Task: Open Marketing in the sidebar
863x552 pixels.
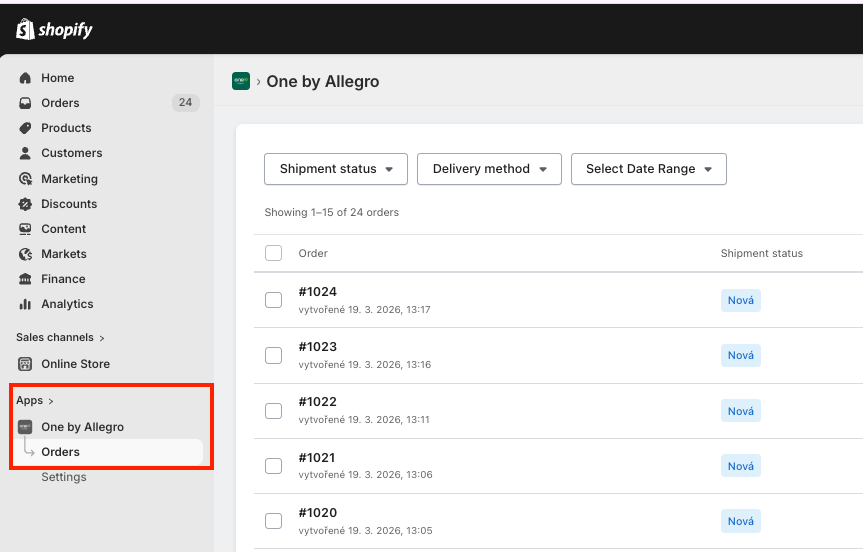Action: [69, 179]
